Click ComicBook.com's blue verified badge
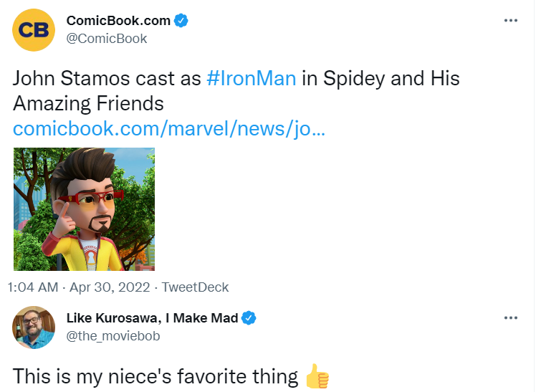 pos(181,21)
